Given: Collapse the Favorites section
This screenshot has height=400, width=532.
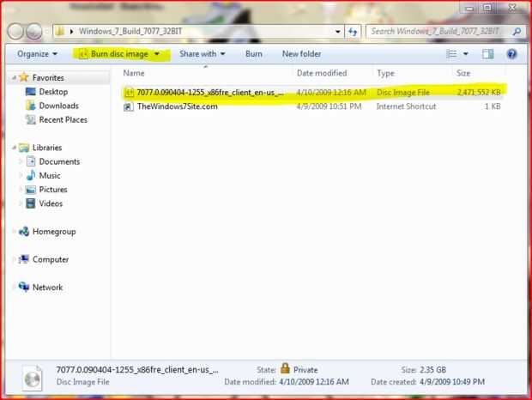Looking at the screenshot, I should pyautogui.click(x=14, y=78).
